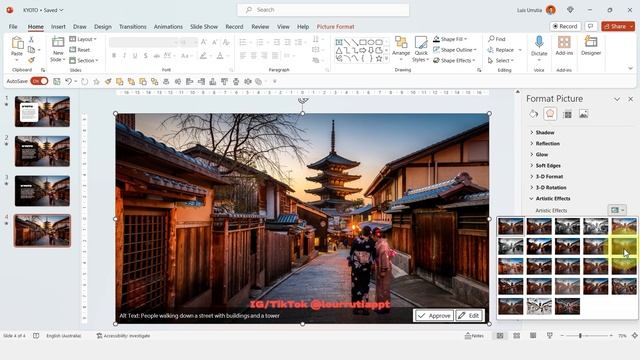Open the File menu
The height and width of the screenshot is (360, 640).
[x=13, y=27]
